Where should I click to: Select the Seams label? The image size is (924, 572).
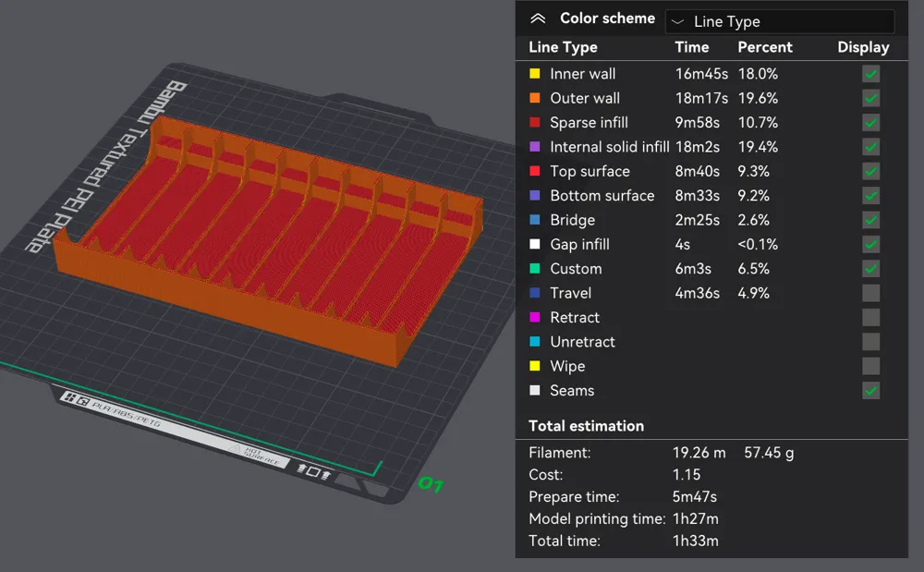coord(572,391)
